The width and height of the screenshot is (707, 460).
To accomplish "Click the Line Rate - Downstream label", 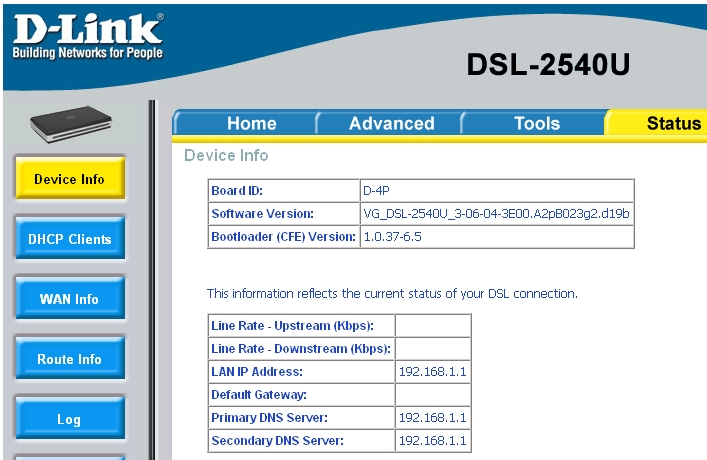I will click(x=301, y=349).
